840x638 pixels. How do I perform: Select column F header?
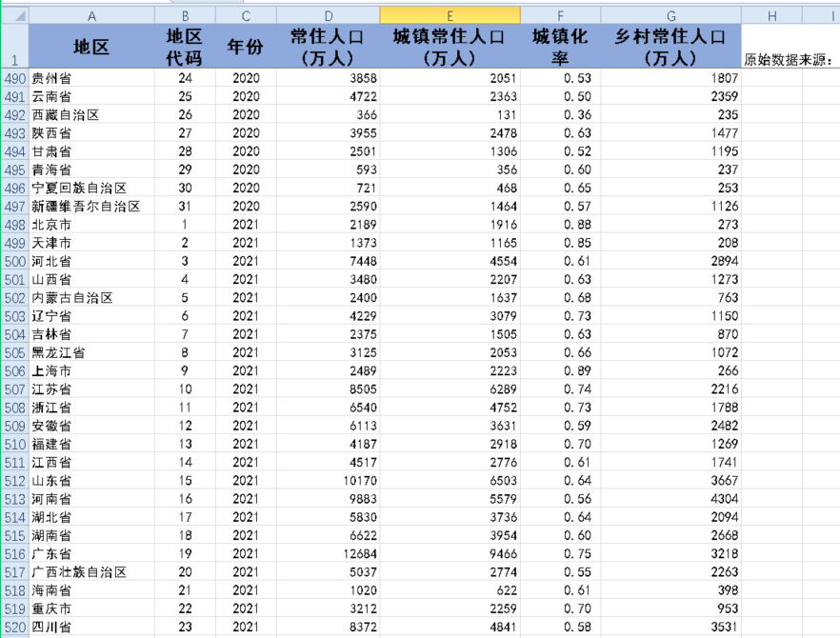560,16
